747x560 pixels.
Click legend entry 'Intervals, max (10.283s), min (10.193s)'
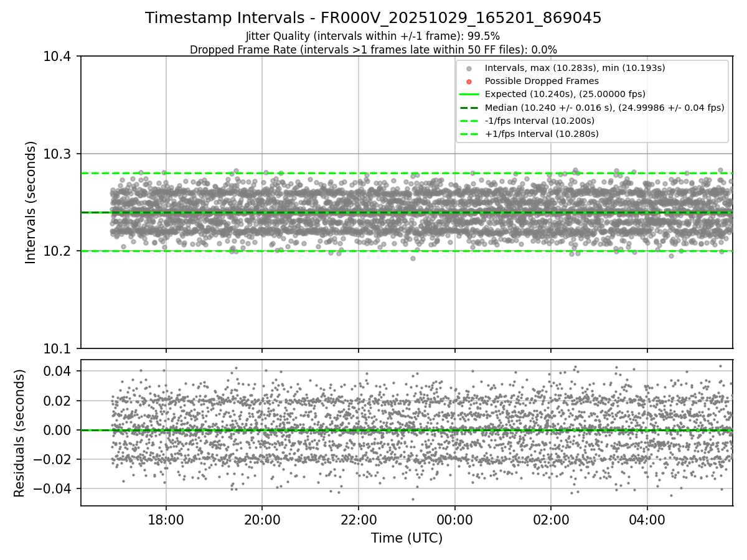click(575, 68)
